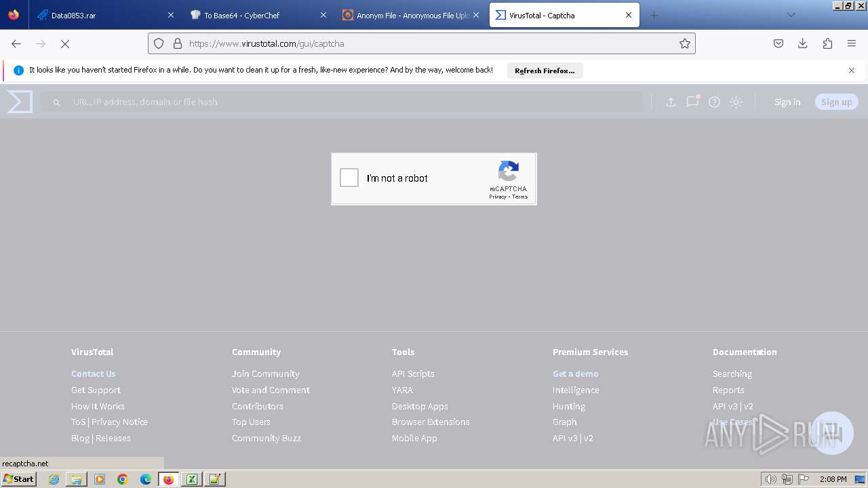This screenshot has height=488, width=868.
Task: Select the VirusTotal - Captcha tab
Action: 564,15
